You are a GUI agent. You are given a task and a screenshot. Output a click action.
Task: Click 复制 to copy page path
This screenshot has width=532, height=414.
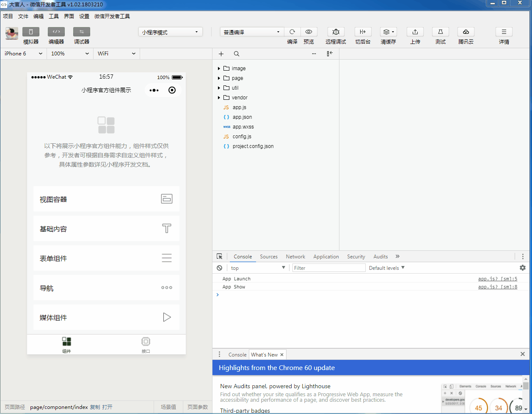[x=95, y=407]
